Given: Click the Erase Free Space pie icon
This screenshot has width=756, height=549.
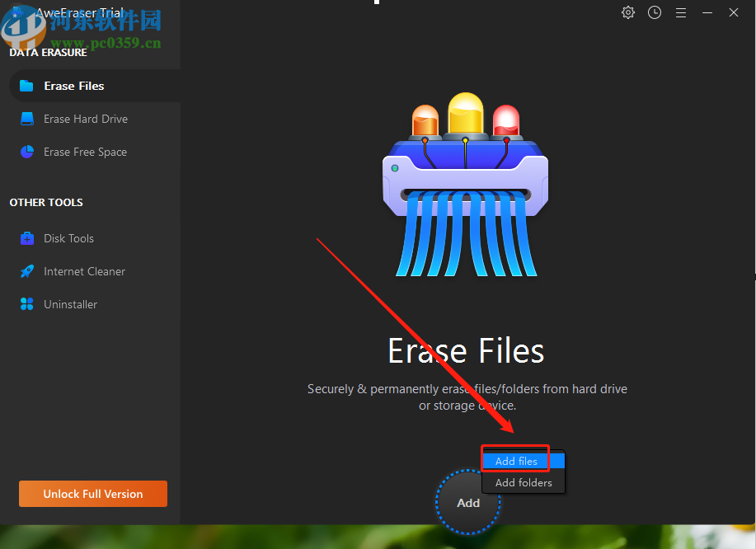Looking at the screenshot, I should pyautogui.click(x=27, y=152).
